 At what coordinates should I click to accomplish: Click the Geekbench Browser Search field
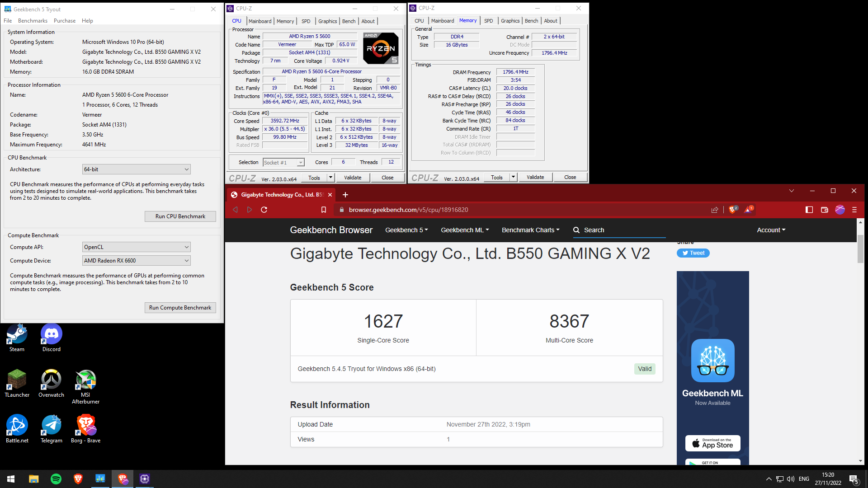pos(619,230)
